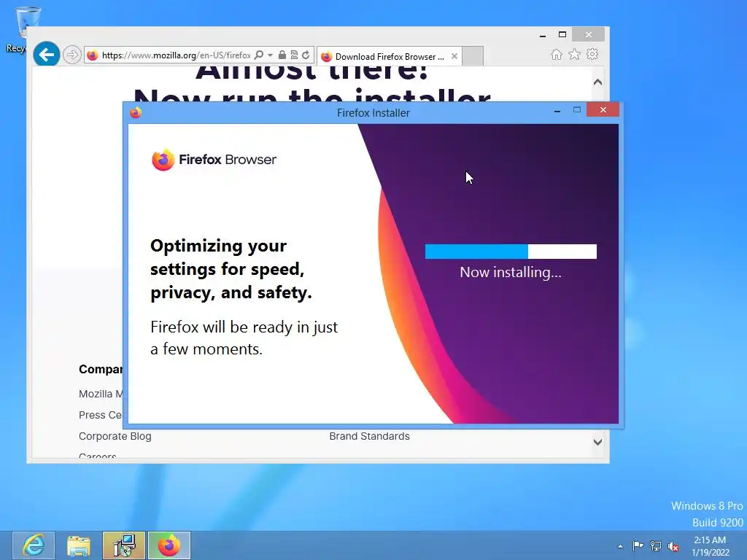This screenshot has width=747, height=560.
Task: Click the scroll down arrow in the browser
Action: coord(598,442)
